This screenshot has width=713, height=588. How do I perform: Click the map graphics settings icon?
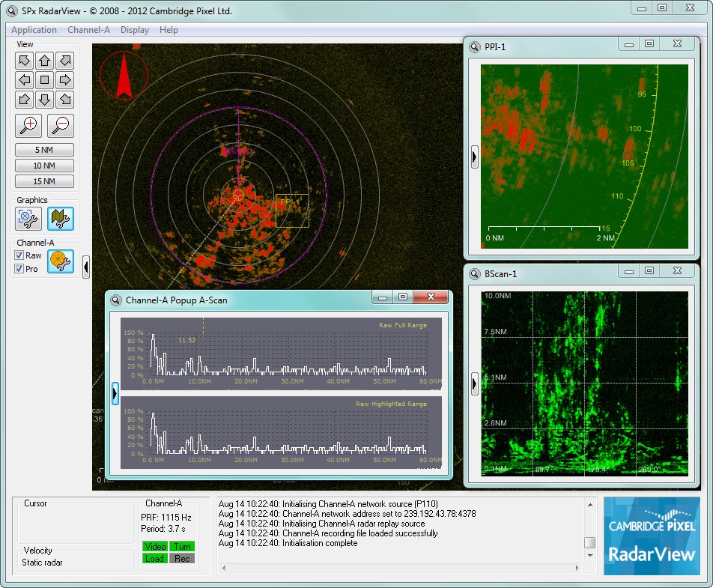click(x=60, y=219)
